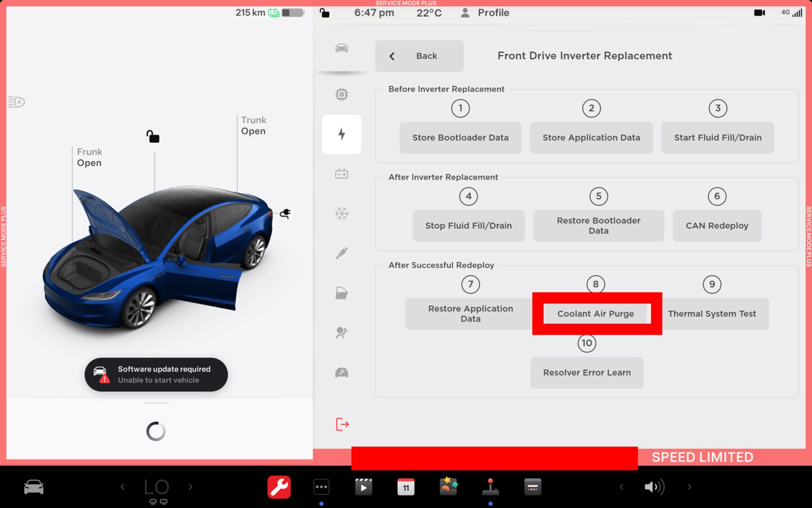Toggle the auto headlights icon

16,102
